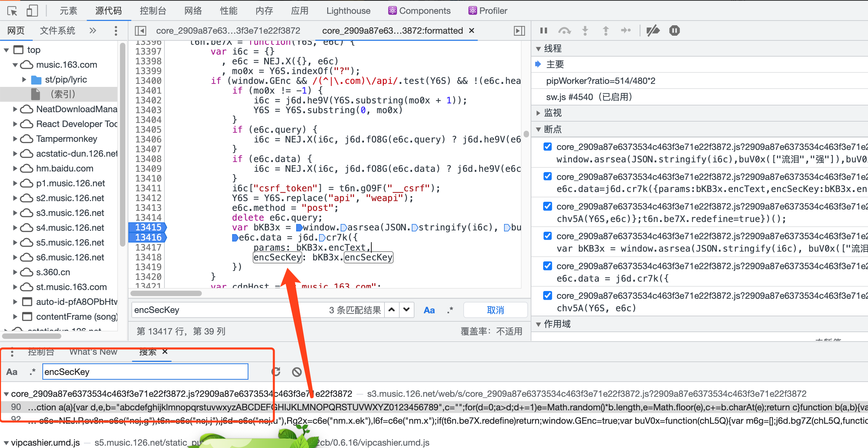
Task: Open What's New drawer tab
Action: 93,352
